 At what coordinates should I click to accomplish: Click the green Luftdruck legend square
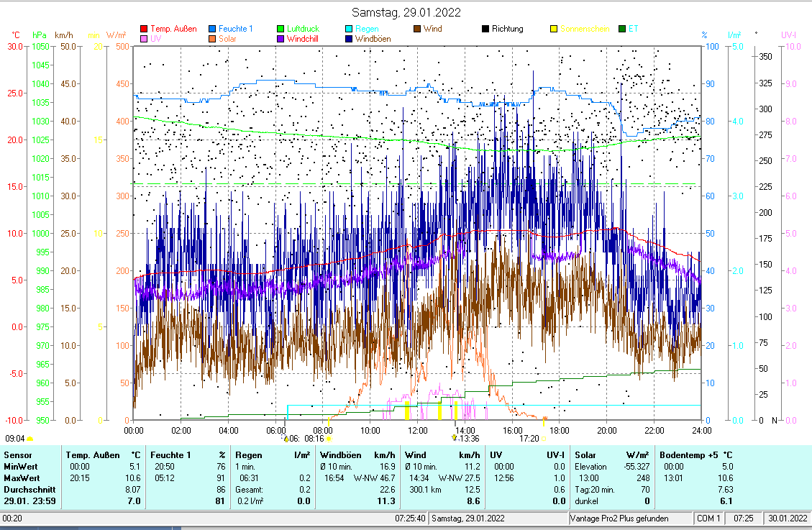coord(280,29)
